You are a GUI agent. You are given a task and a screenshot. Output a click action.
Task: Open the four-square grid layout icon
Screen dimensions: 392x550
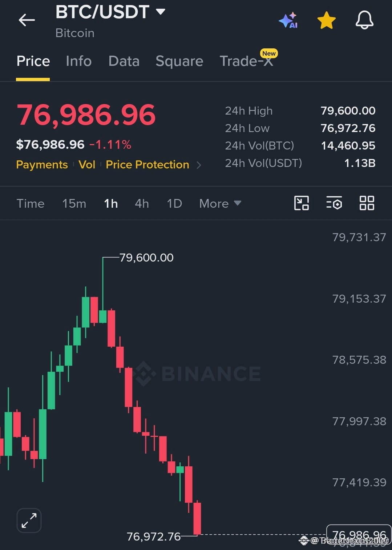[367, 203]
